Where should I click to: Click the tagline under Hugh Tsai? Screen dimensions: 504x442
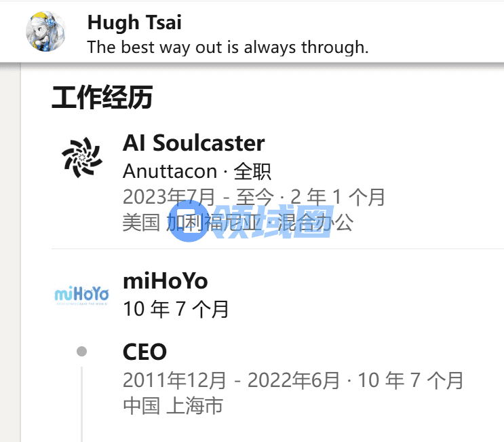[227, 48]
